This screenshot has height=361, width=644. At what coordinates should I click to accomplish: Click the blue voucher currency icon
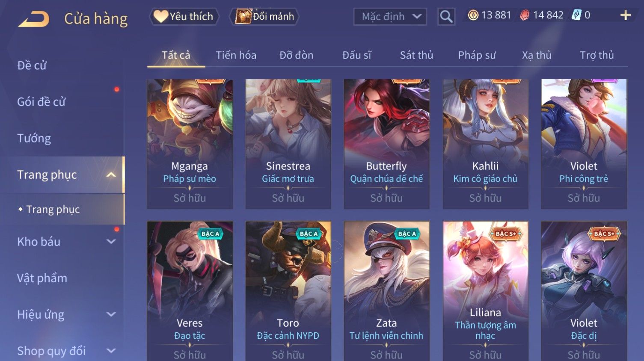point(576,15)
